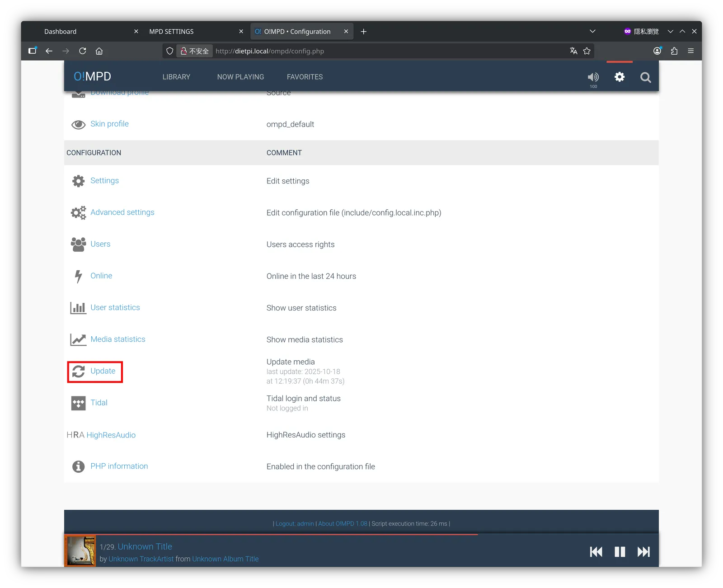Click the eye icon beside Skin profile
This screenshot has height=588, width=723.
pyautogui.click(x=78, y=125)
